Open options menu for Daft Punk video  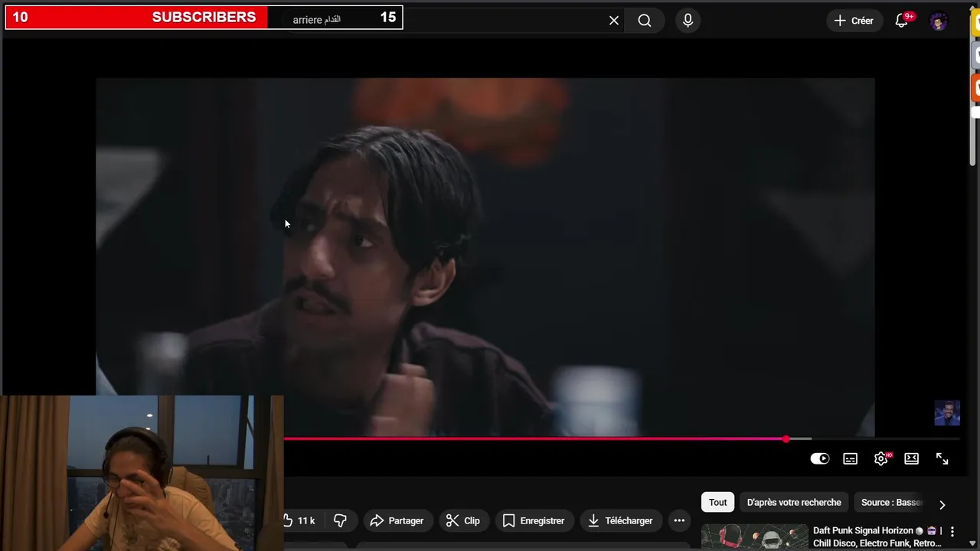coord(952,531)
